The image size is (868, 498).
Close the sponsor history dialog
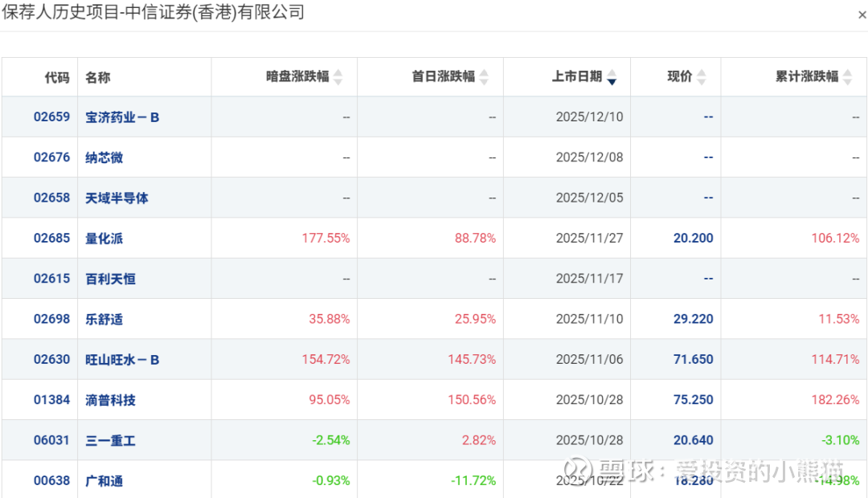[862, 15]
